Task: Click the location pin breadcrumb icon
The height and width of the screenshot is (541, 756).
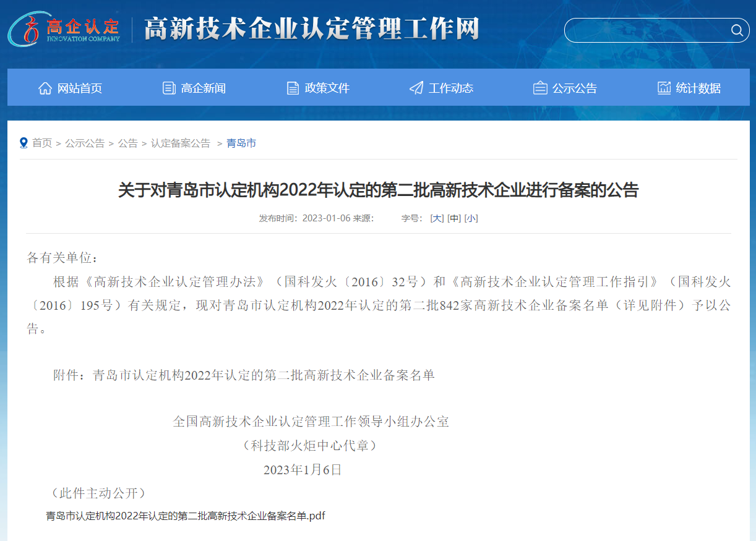Action: pos(24,143)
